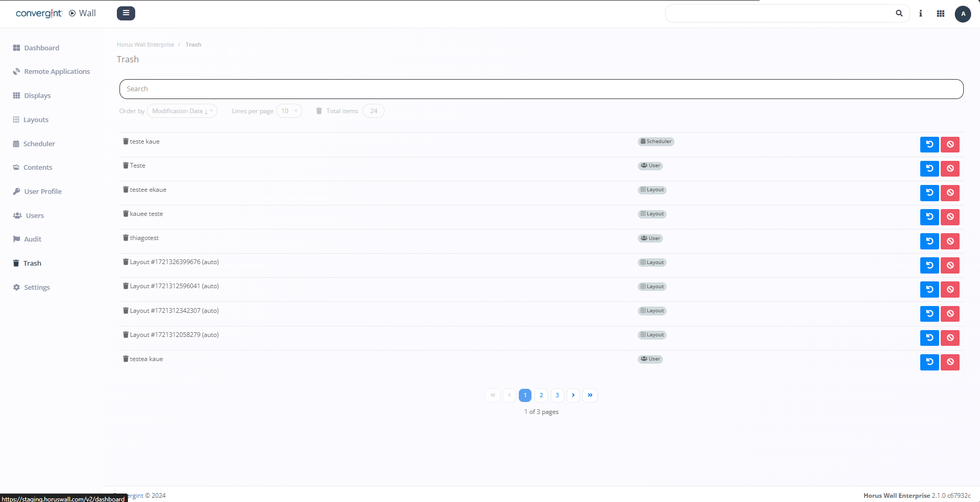Viewport: 980px width, 502px height.
Task: Click the magnifier icon in top search
Action: pos(899,14)
